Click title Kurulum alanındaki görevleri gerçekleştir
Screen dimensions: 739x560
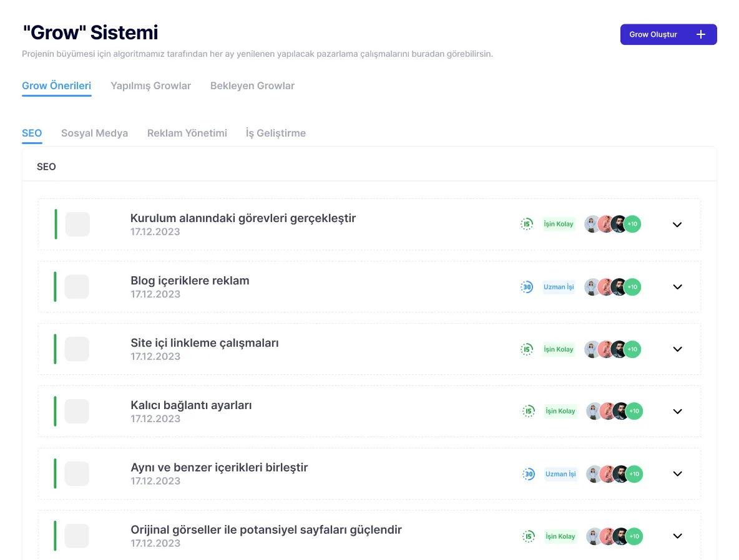pos(243,218)
